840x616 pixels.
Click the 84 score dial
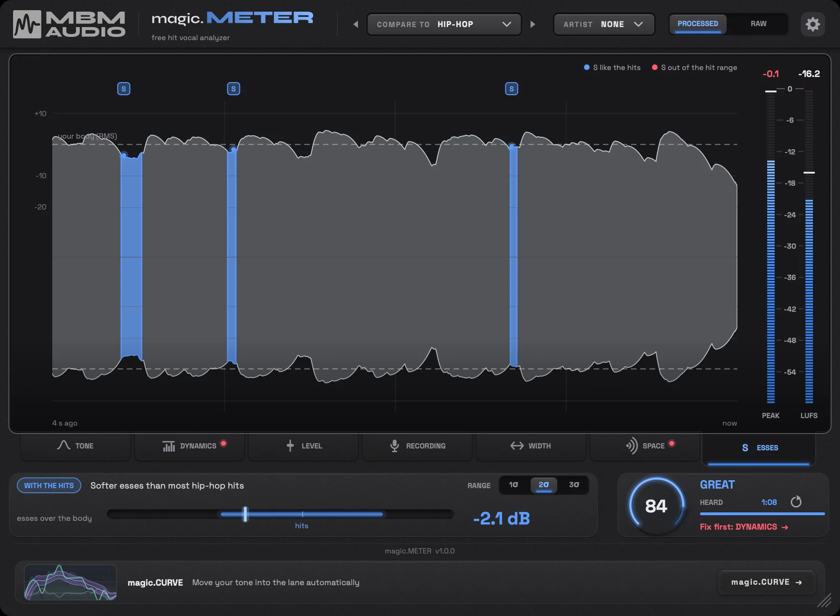(657, 506)
